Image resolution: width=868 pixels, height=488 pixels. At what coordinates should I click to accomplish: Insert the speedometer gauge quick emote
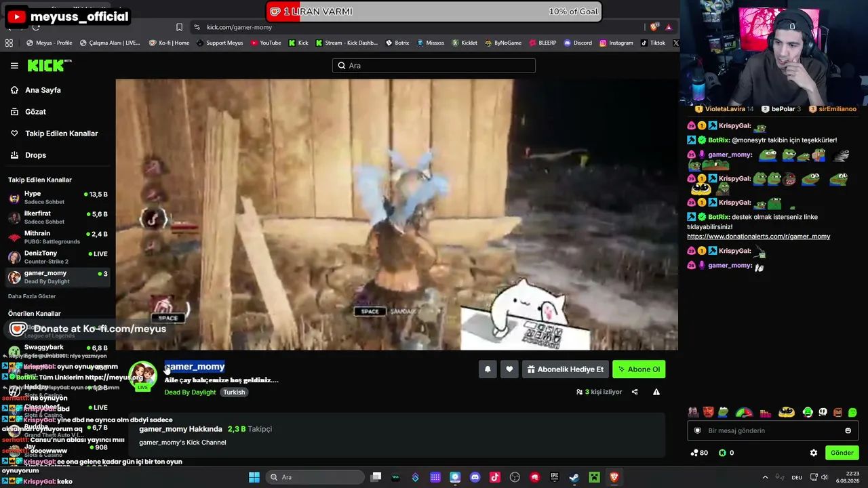[744, 412]
